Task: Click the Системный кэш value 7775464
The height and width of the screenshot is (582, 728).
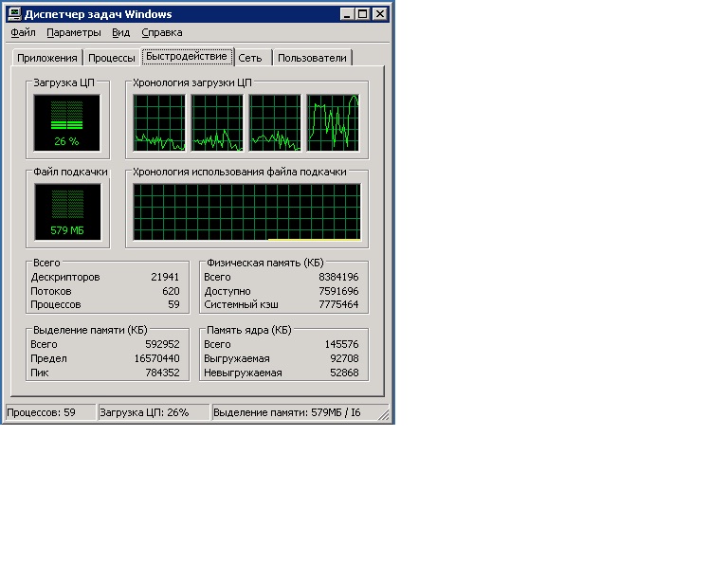Action: 338,304
